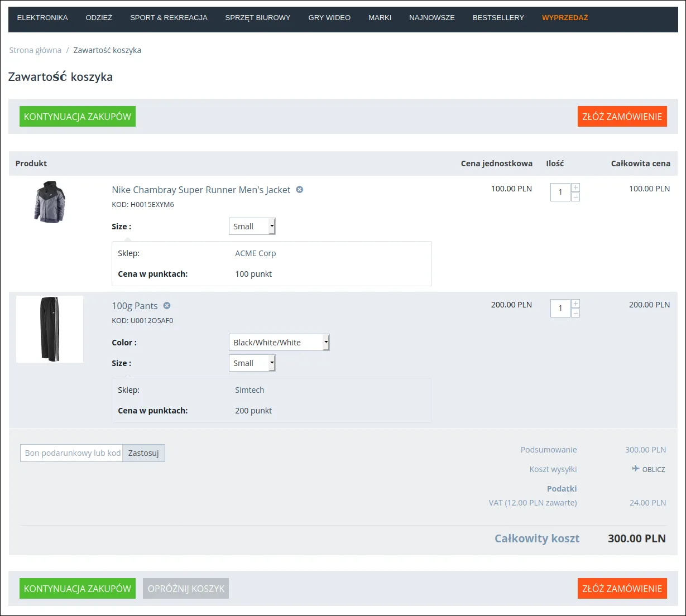Focus quantity field for 100g Pants
Image resolution: width=686 pixels, height=616 pixels.
tap(560, 308)
